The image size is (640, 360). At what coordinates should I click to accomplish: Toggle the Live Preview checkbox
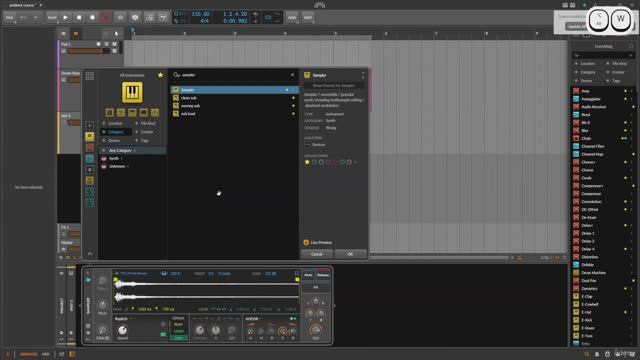point(306,242)
